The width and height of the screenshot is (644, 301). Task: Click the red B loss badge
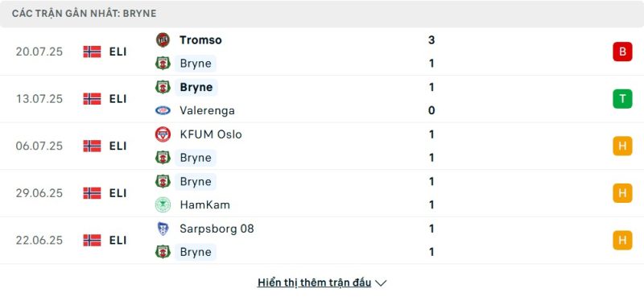pos(622,52)
